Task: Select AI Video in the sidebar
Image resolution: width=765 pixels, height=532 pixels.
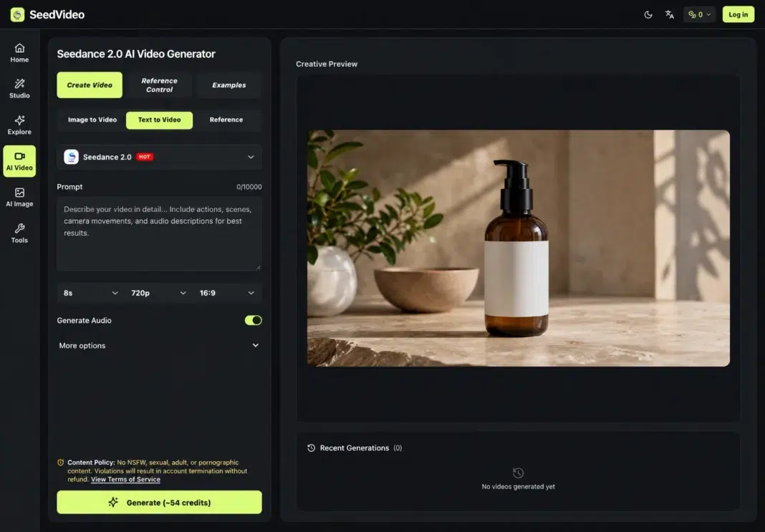Action: [x=19, y=161]
